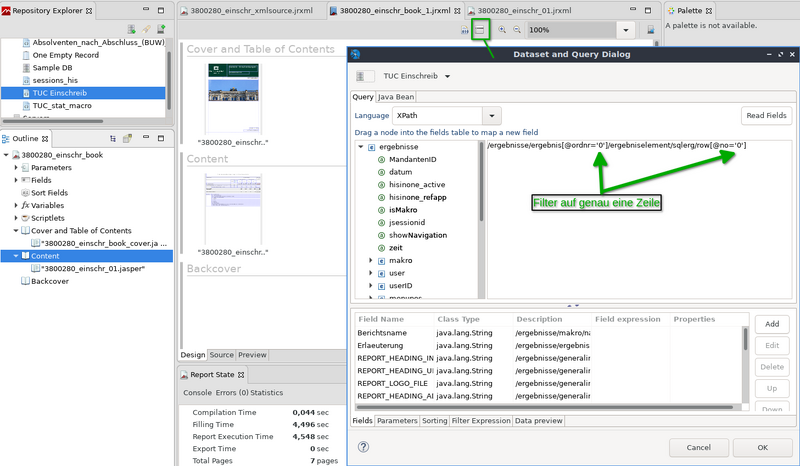Click the data adapter icon beside TUC Einschreib
The height and width of the screenshot is (466, 800).
pos(365,76)
